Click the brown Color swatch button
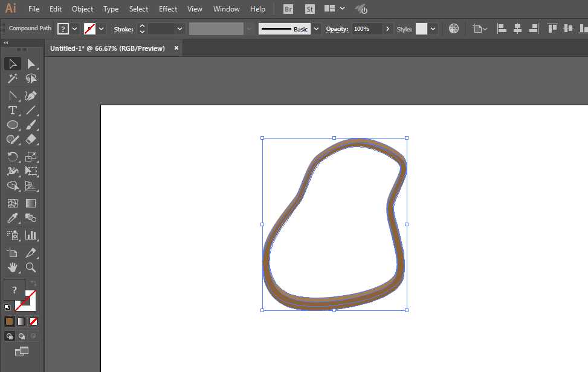 tap(9, 321)
